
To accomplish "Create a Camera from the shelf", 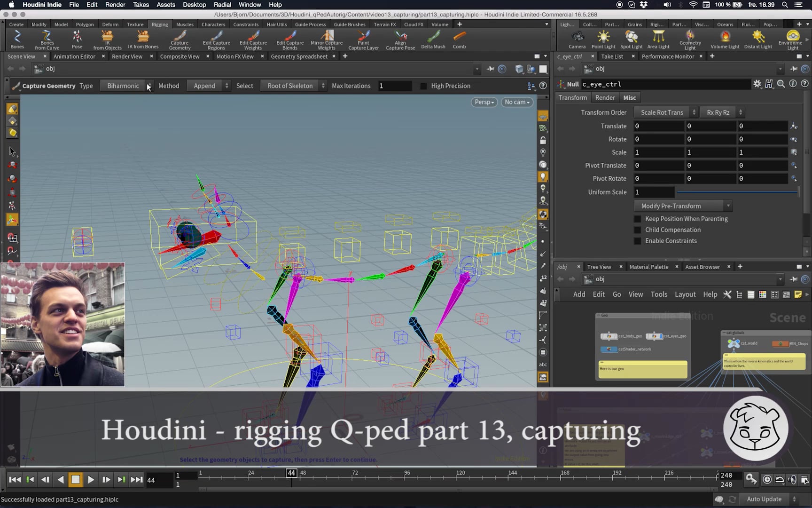I will (x=577, y=40).
